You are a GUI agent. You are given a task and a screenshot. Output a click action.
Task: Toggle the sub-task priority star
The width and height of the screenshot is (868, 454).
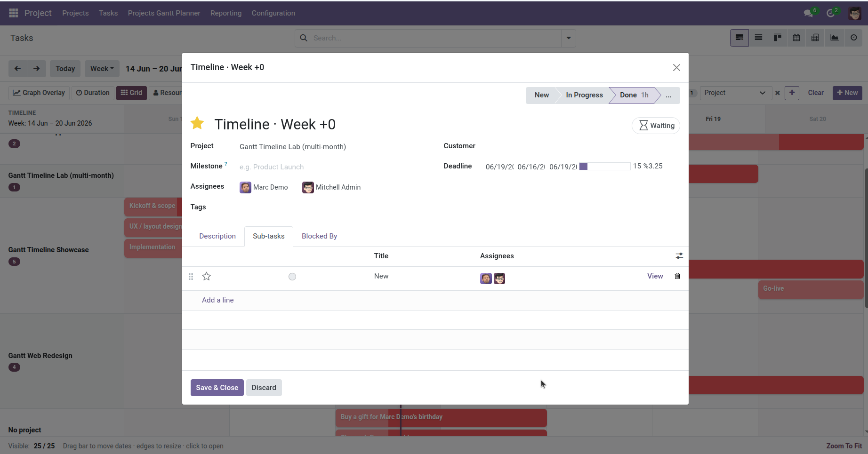pyautogui.click(x=206, y=276)
